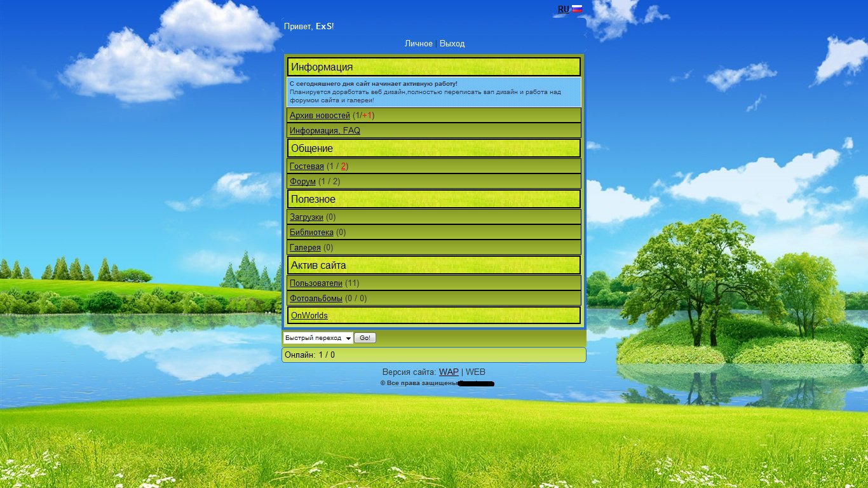The height and width of the screenshot is (488, 868).
Task: Click the Russian flag icon
Action: [577, 9]
